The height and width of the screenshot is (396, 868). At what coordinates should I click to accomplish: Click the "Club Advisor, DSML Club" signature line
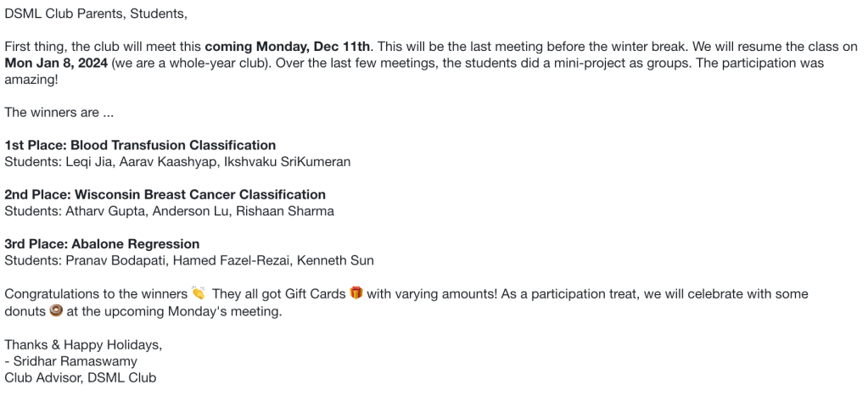point(81,377)
